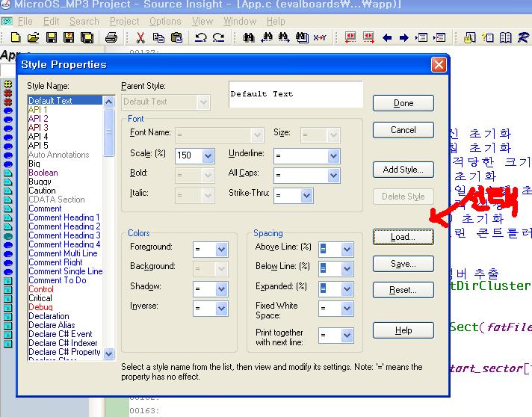Click the Redo arrow icon

[218, 37]
